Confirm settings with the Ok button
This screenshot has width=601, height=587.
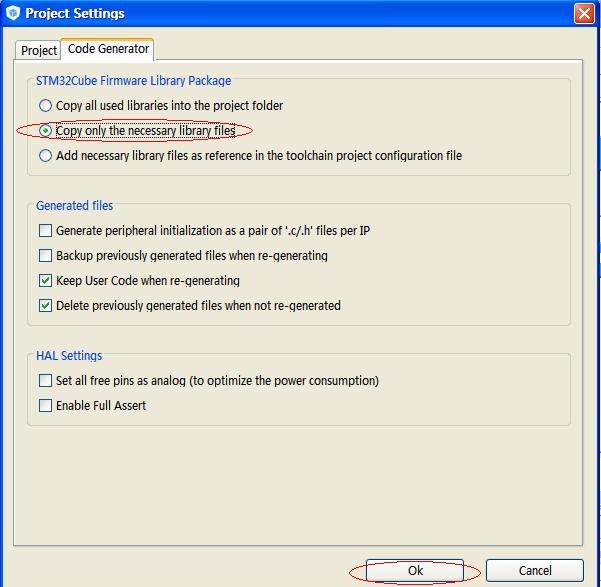(415, 571)
